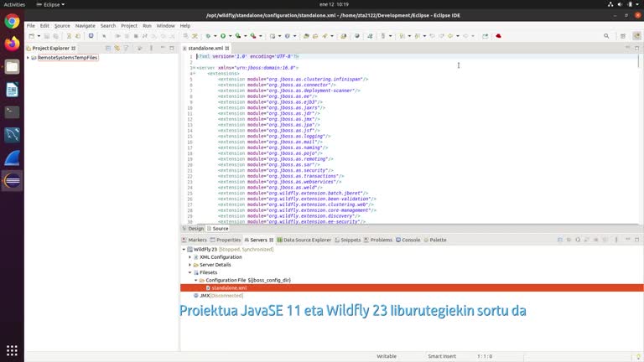Click the Open Terminal toolbar icon
Image resolution: width=644 pixels, height=362 pixels.
91,36
